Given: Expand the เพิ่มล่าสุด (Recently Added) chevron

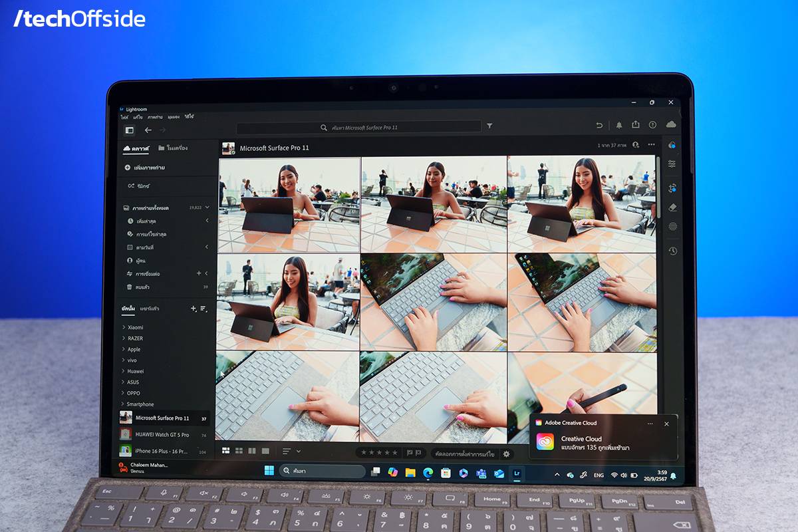Looking at the screenshot, I should coord(207,220).
